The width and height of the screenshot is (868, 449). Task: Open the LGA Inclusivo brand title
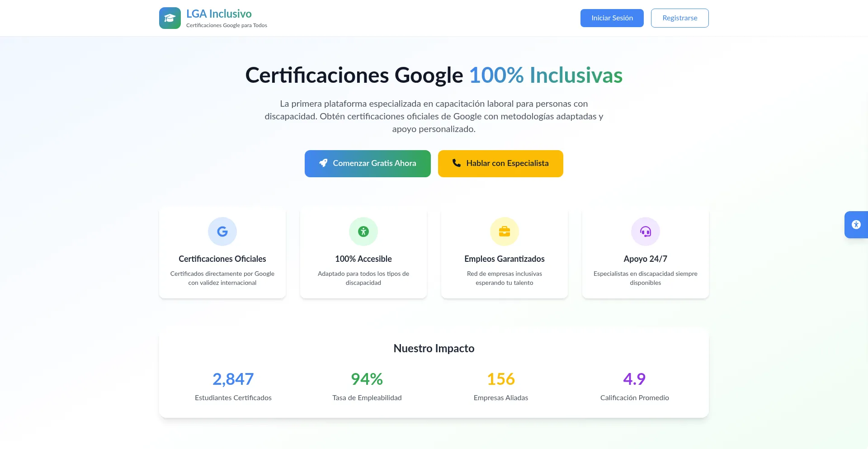click(219, 14)
